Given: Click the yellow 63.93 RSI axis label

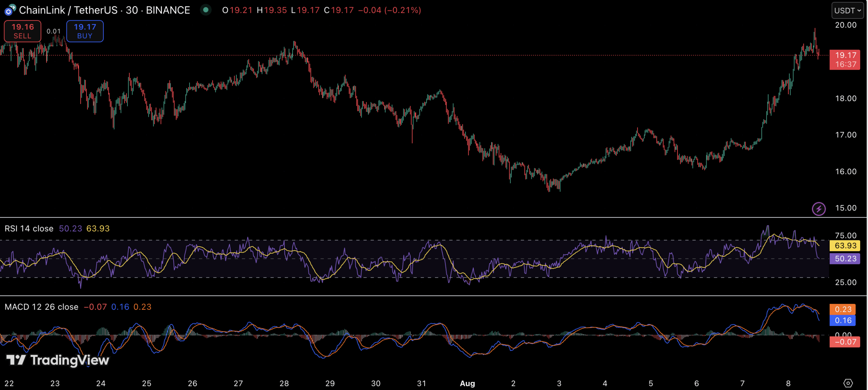Looking at the screenshot, I should 845,246.
